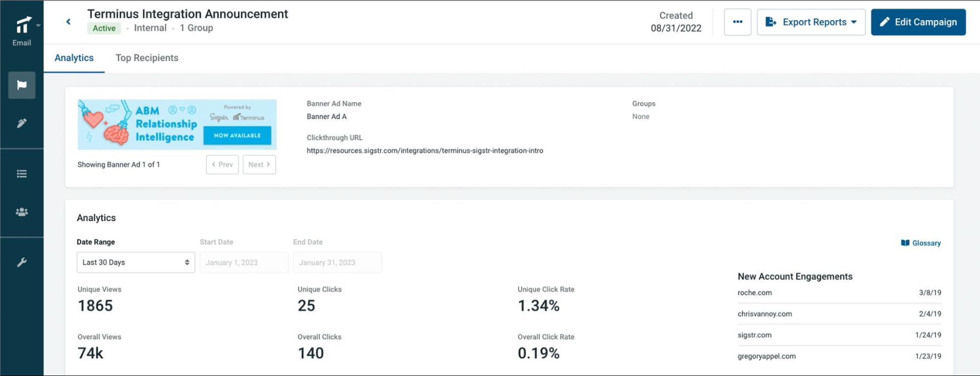Click the sigstr.com account row
Viewport: 980px width, 376px height.
pos(839,335)
